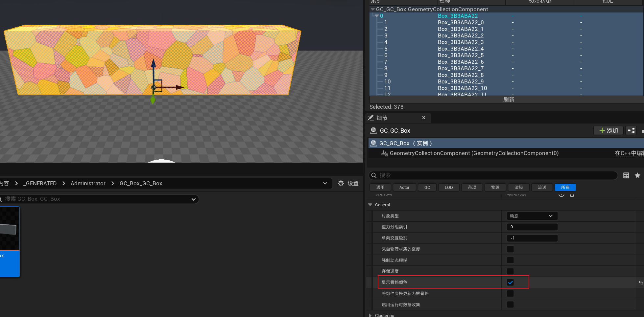Collapse Box_3B3ABA22 row 0 in the tree
The image size is (644, 317).
(377, 16)
